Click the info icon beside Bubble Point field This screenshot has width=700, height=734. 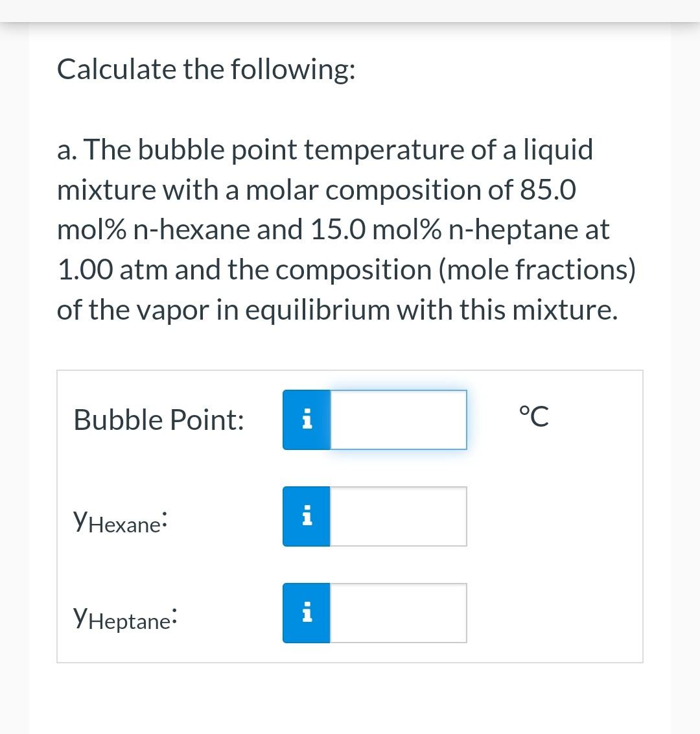307,420
